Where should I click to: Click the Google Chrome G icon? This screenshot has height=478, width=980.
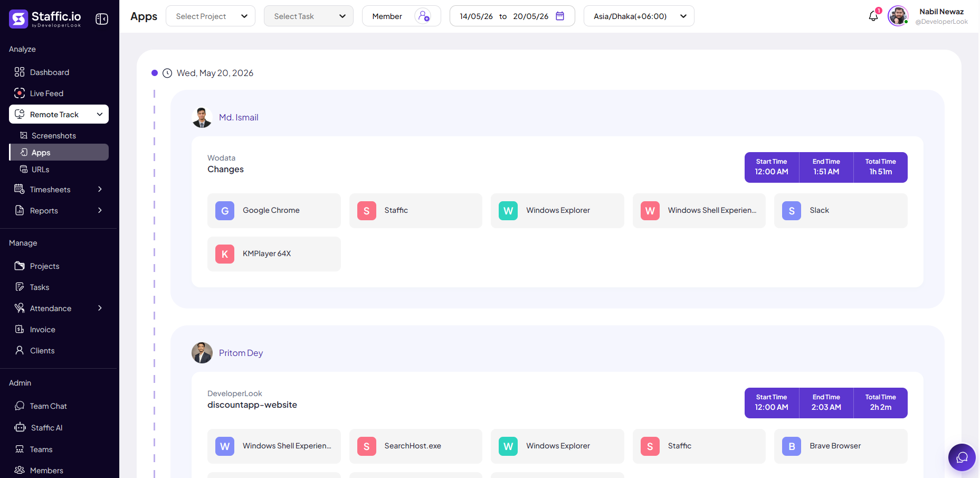point(225,211)
